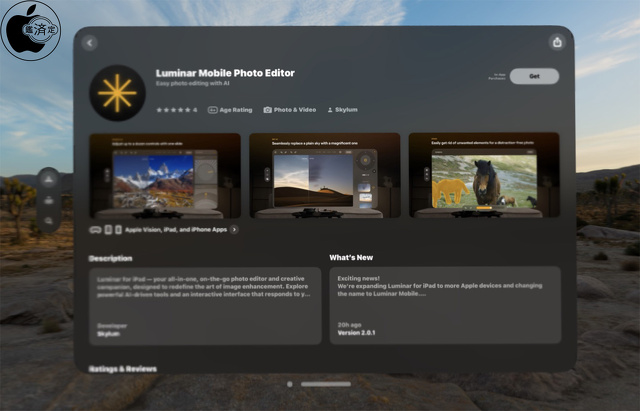Click the Version 2.0.1 text

(x=356, y=333)
